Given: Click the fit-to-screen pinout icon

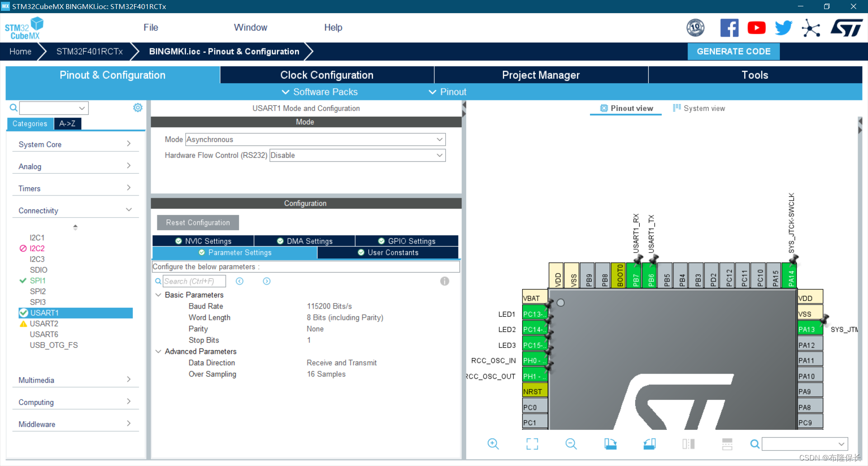Looking at the screenshot, I should tap(532, 444).
